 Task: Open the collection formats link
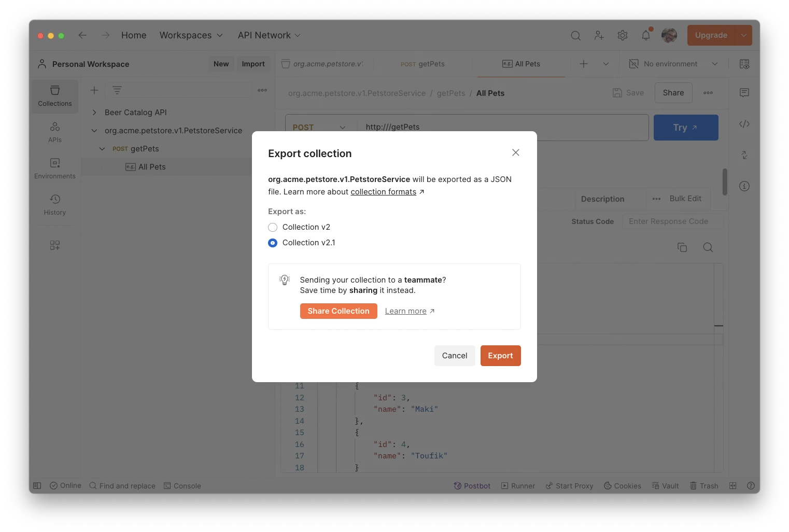click(383, 192)
